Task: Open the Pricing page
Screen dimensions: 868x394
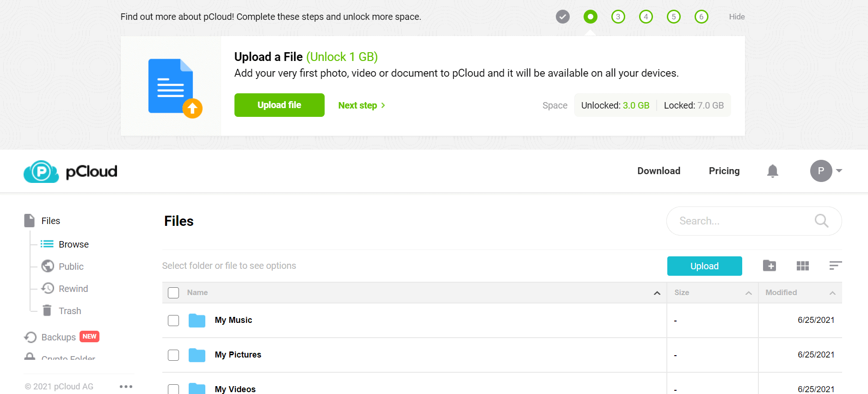Action: pyautogui.click(x=724, y=171)
